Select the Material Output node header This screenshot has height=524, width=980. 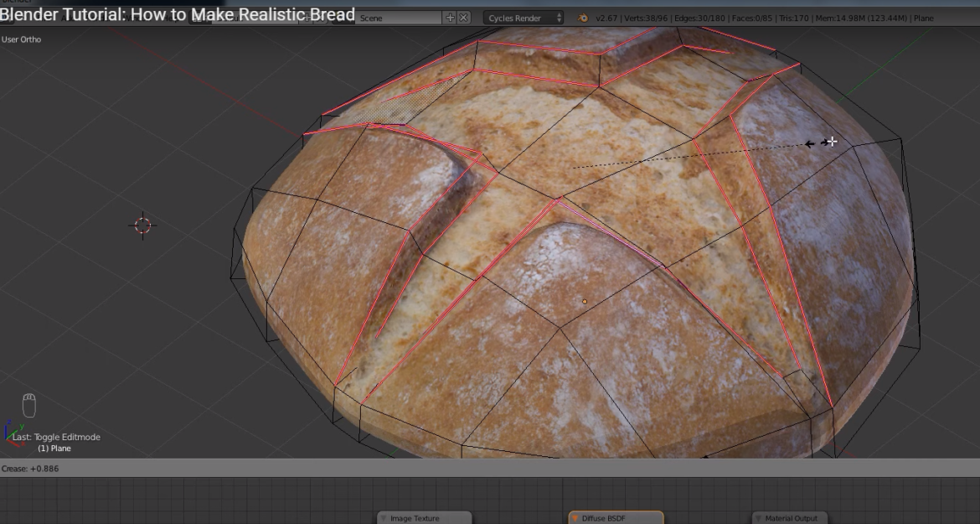[x=789, y=518]
